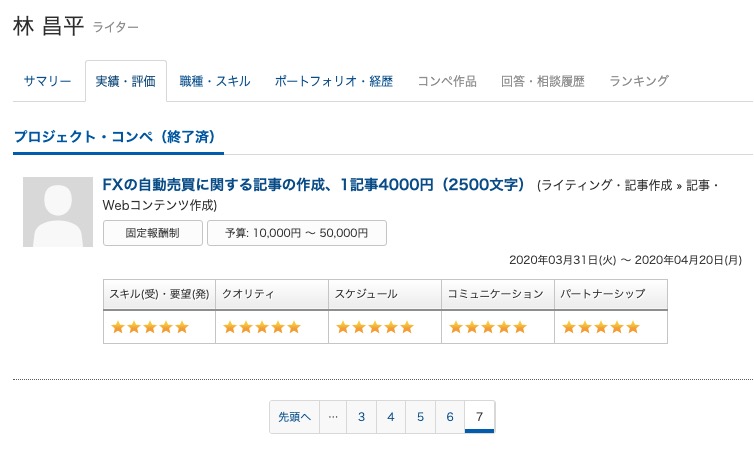Open the 回答・相談履歴 tab
The height and width of the screenshot is (455, 754).
tap(543, 81)
